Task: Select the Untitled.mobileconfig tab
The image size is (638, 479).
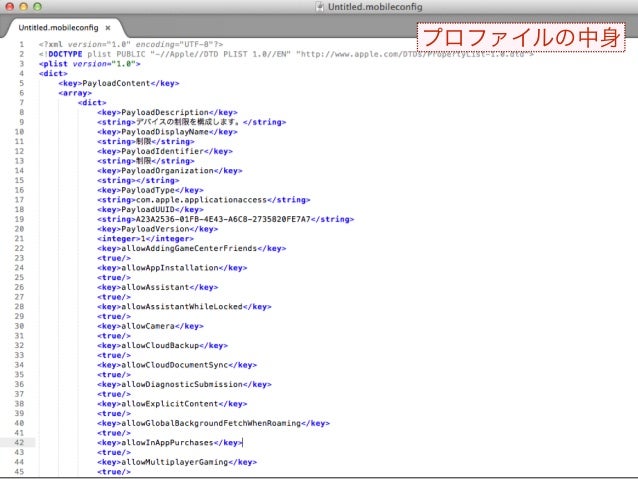Action: click(58, 28)
